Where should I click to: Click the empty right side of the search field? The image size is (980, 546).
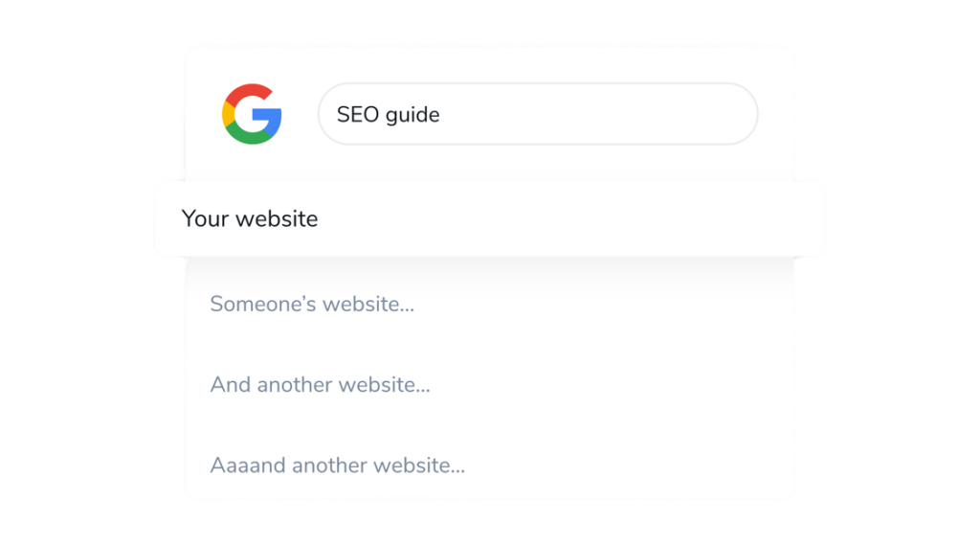[651, 114]
